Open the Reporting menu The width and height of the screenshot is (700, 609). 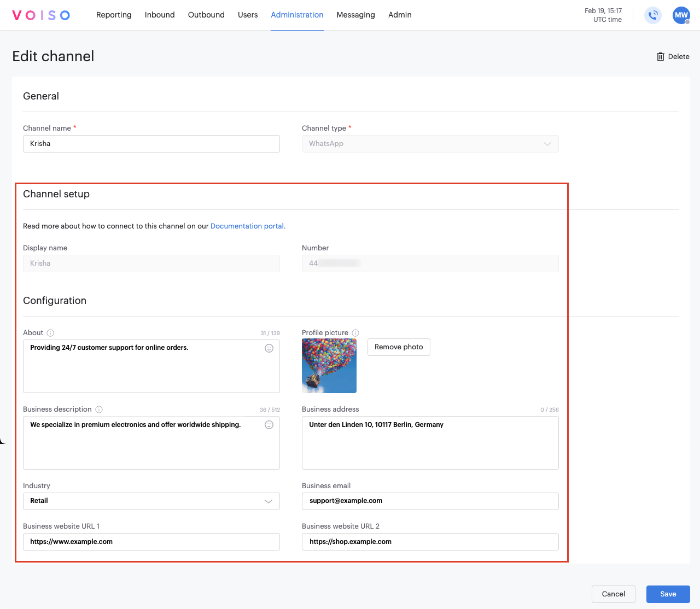tap(114, 15)
